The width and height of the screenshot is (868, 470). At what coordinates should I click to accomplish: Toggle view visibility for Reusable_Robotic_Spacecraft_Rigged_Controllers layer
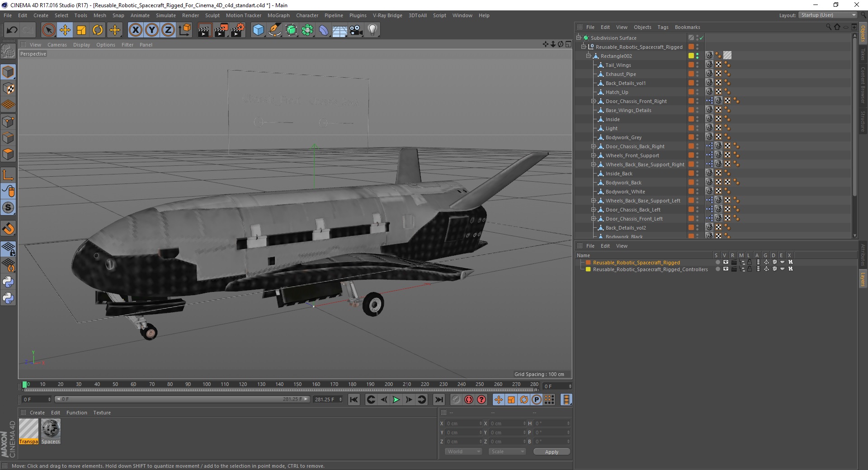point(726,269)
